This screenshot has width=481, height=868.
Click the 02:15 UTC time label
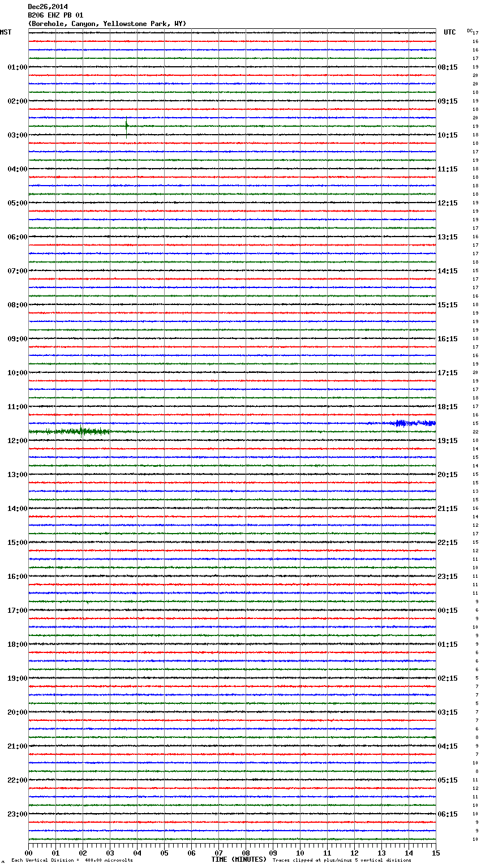448,678
